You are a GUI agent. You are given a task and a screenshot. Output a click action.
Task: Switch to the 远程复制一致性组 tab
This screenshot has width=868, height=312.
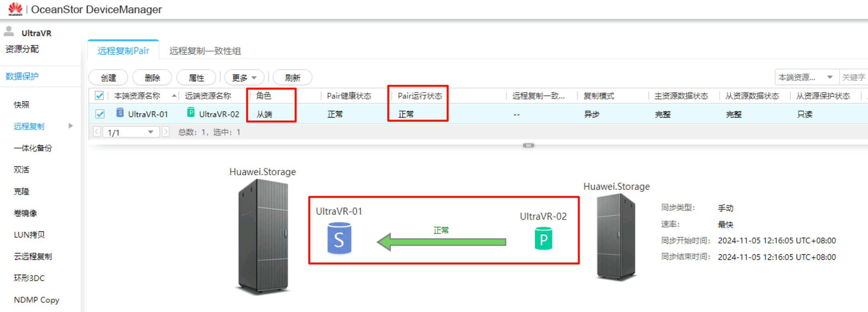(x=205, y=51)
